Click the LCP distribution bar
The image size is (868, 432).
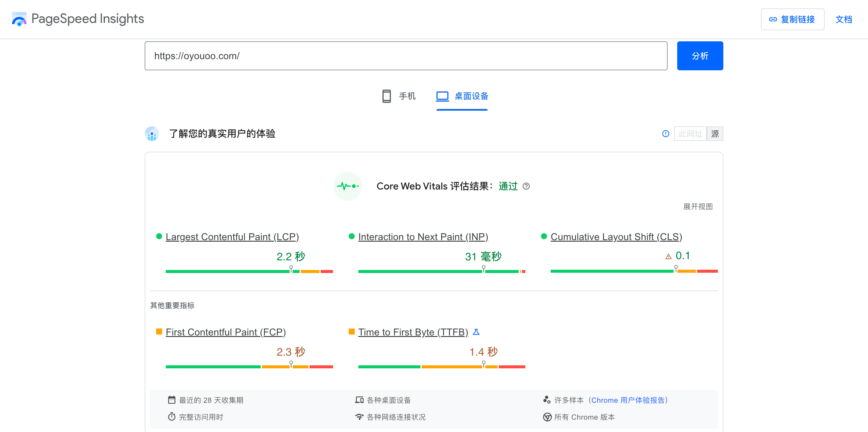coord(249,272)
